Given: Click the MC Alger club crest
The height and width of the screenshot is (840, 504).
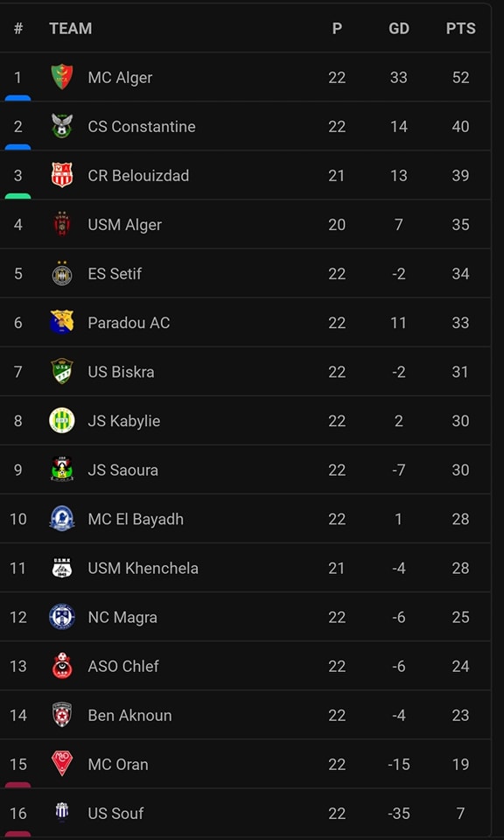Looking at the screenshot, I should pyautogui.click(x=61, y=77).
